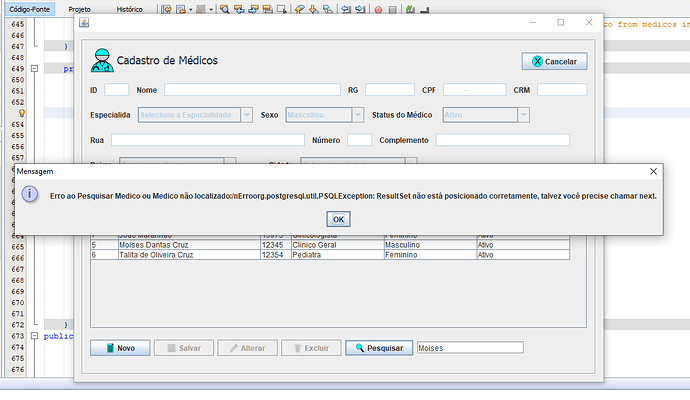Click OK in the Mensagem dialog
Image resolution: width=690 pixels, height=400 pixels.
click(338, 219)
